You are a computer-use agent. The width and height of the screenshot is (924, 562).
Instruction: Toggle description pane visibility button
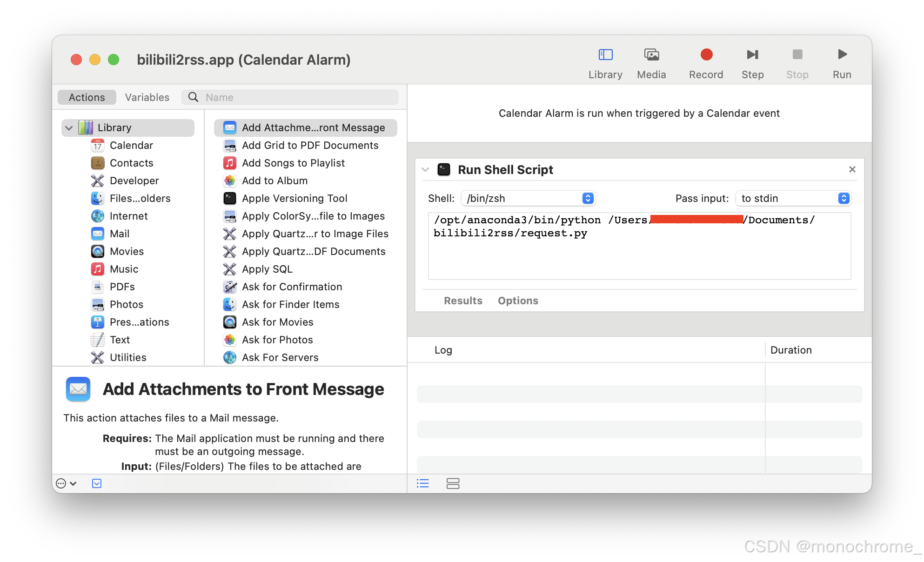coord(97,483)
